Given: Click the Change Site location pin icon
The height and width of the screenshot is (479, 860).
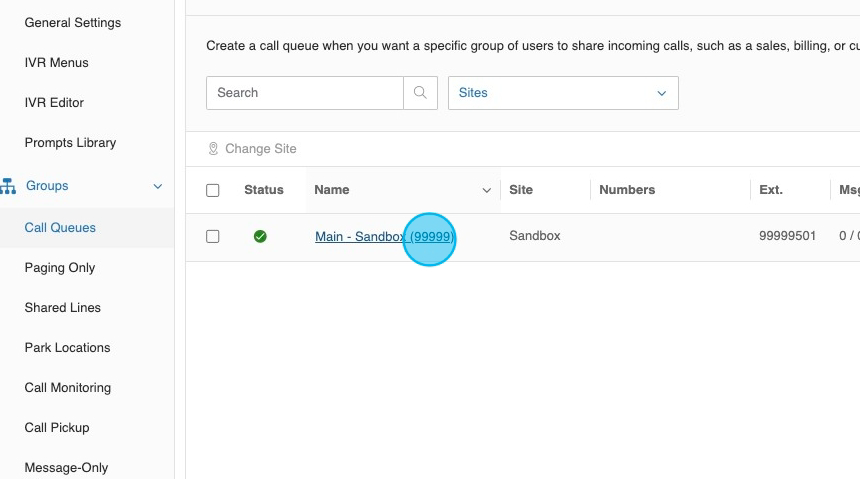Looking at the screenshot, I should coord(213,149).
